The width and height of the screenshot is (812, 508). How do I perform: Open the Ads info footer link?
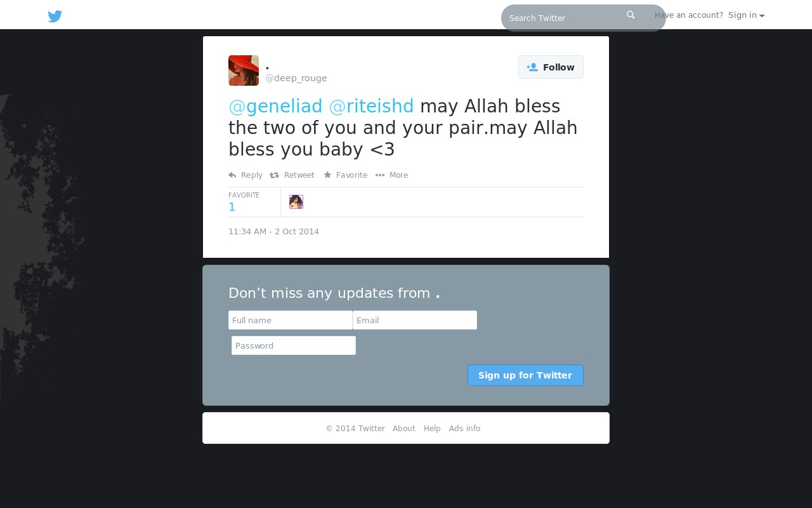[465, 429]
